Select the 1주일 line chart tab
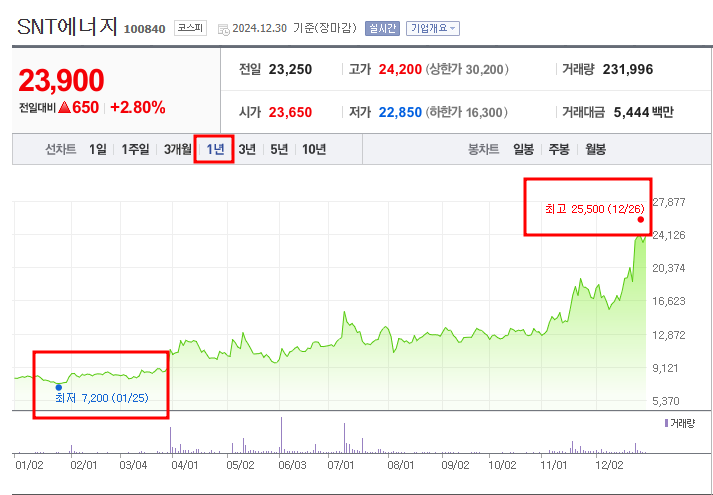 pyautogui.click(x=135, y=149)
